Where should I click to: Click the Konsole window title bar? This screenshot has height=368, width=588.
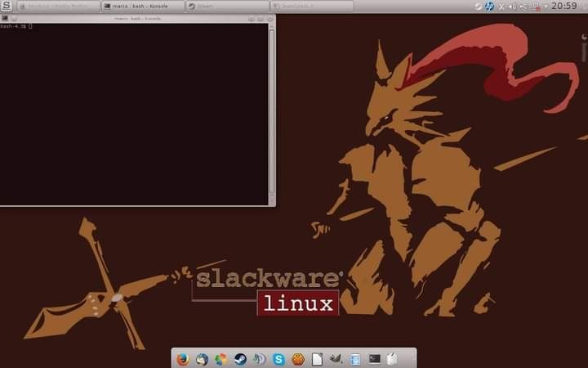coord(137,17)
